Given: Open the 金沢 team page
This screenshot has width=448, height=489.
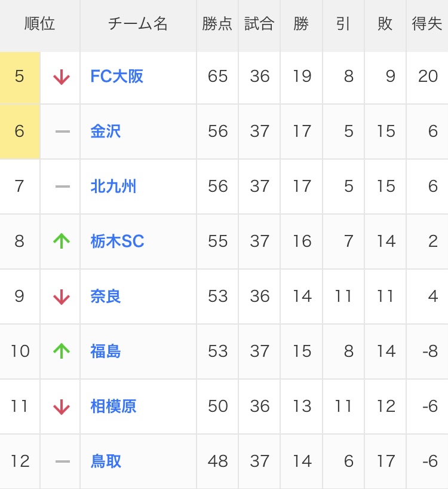Looking at the screenshot, I should (x=106, y=132).
